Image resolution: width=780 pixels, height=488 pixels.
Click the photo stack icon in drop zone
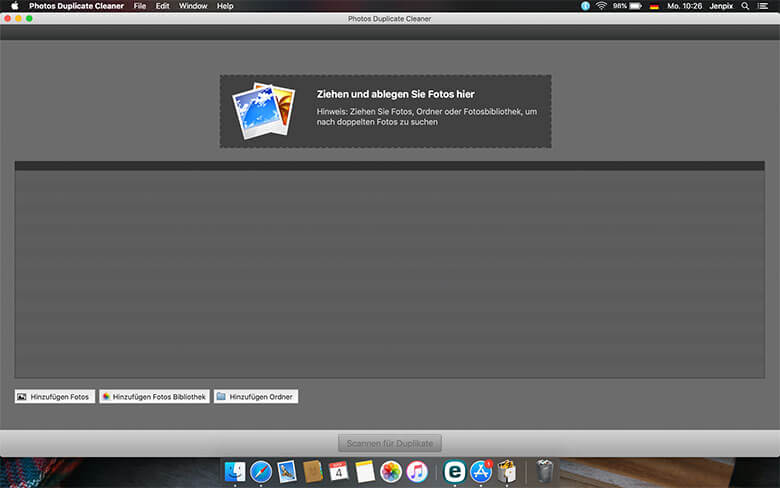click(262, 110)
